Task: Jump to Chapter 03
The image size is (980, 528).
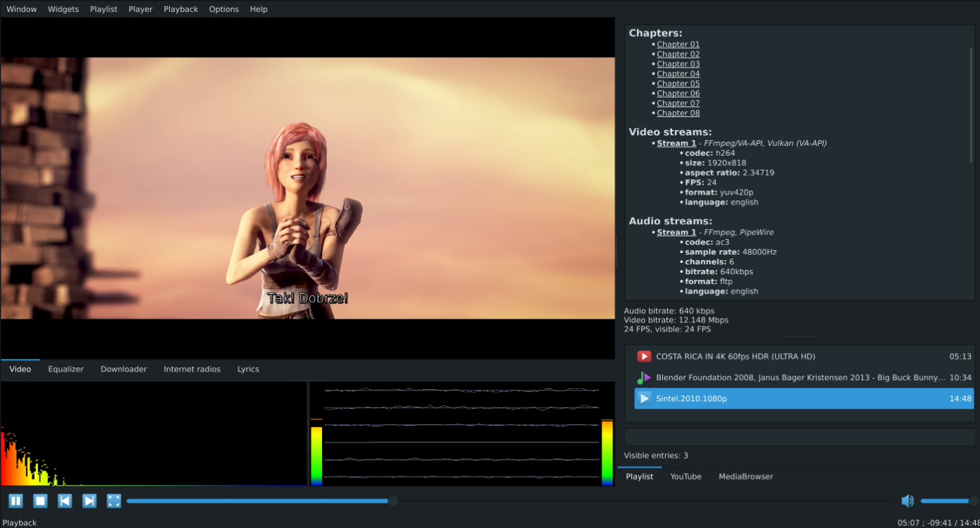Action: click(678, 63)
